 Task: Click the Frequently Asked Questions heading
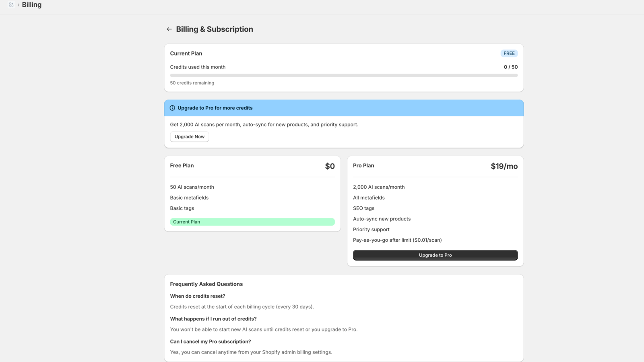[x=206, y=284]
